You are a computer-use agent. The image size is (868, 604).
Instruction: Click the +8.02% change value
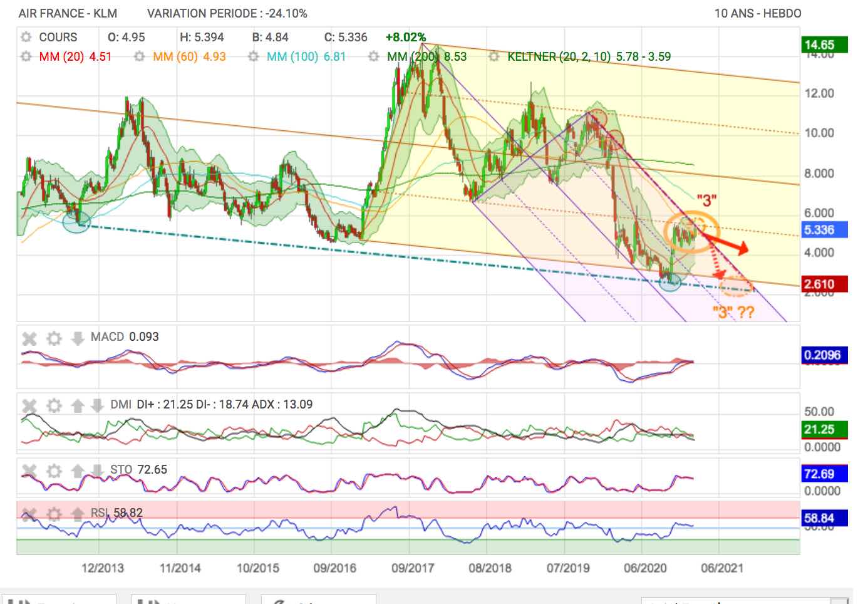(406, 37)
